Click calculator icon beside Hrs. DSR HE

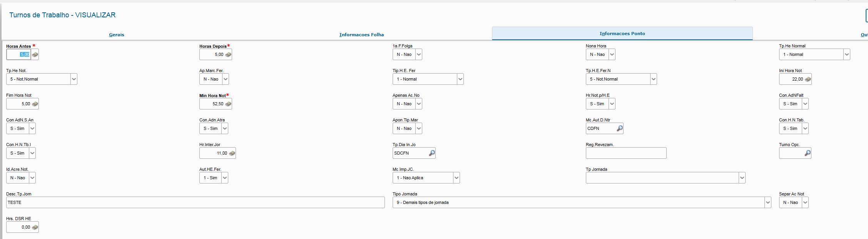(35, 227)
